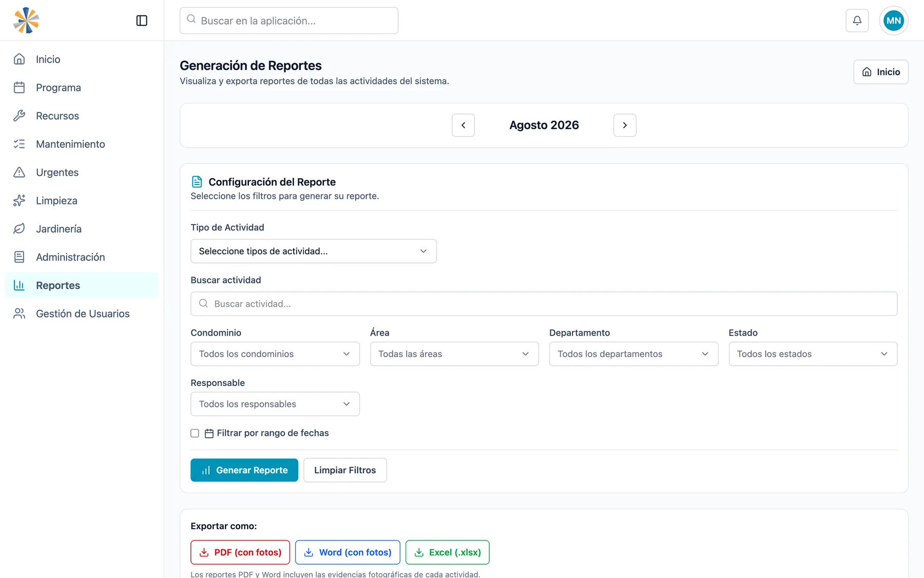Click the Generación de Reportes heading

[x=251, y=66]
